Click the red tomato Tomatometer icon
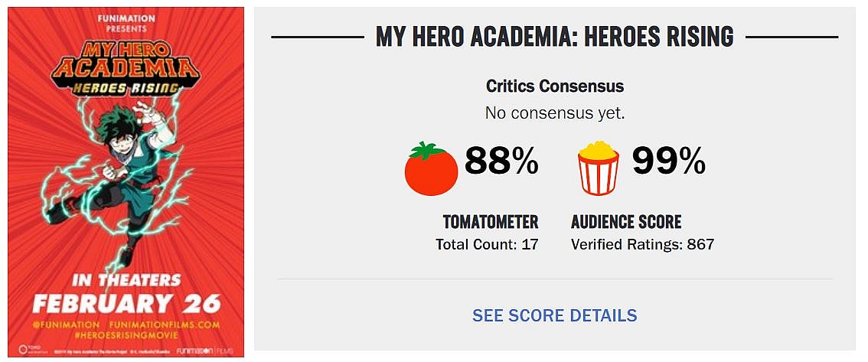The height and width of the screenshot is (362, 868). pyautogui.click(x=431, y=168)
